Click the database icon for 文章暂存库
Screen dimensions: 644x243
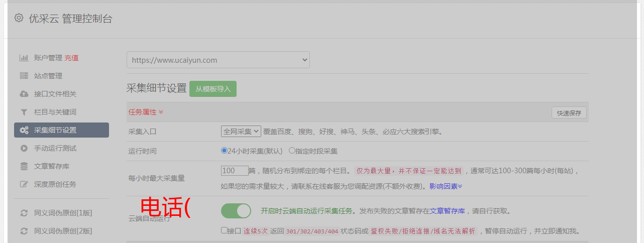[24, 166]
